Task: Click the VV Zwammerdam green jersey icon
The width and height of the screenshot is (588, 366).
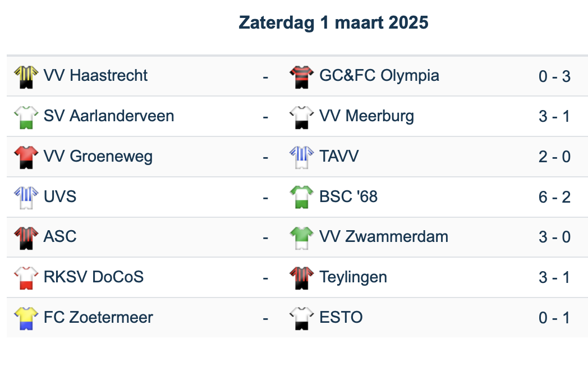Action: click(x=301, y=238)
